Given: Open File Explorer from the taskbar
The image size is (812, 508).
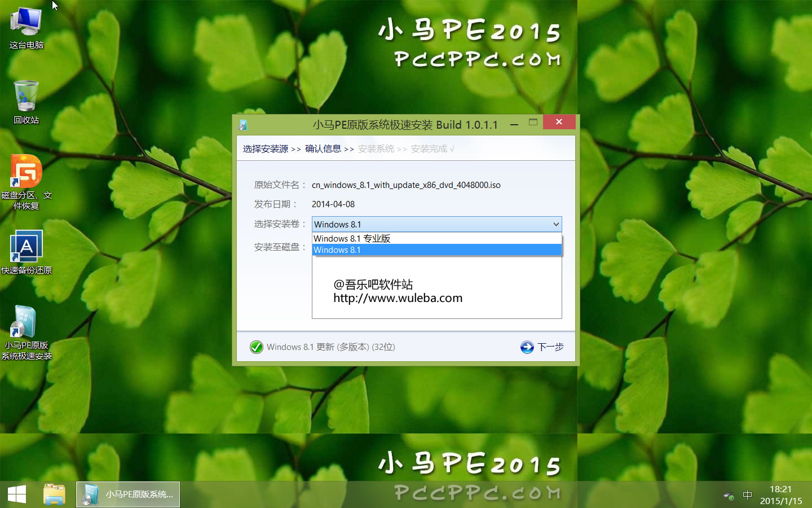Looking at the screenshot, I should click(x=55, y=494).
